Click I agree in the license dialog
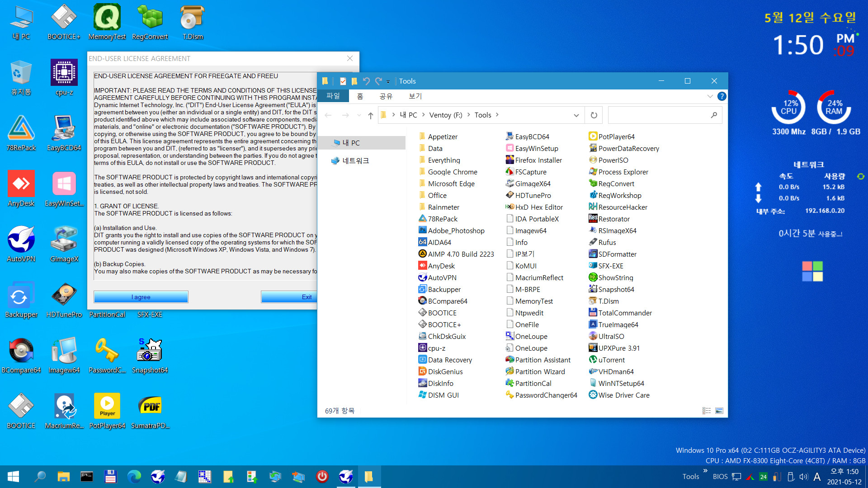 (x=141, y=297)
